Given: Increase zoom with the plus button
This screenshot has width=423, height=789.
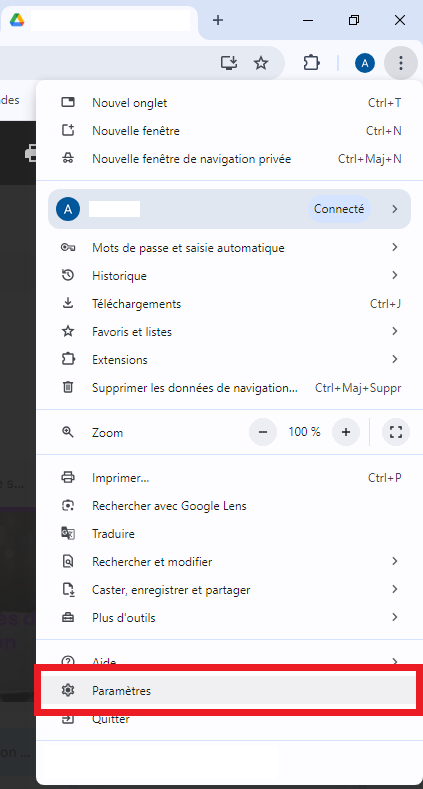Looking at the screenshot, I should [346, 432].
